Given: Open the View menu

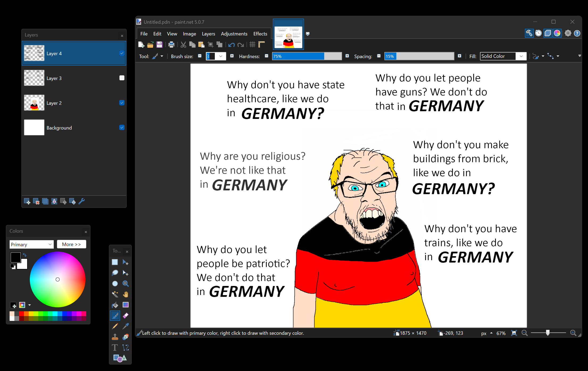Looking at the screenshot, I should (x=172, y=34).
